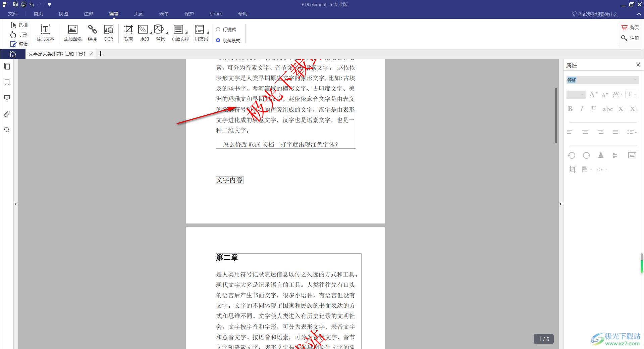Open the Background (背景) tool

point(161,33)
